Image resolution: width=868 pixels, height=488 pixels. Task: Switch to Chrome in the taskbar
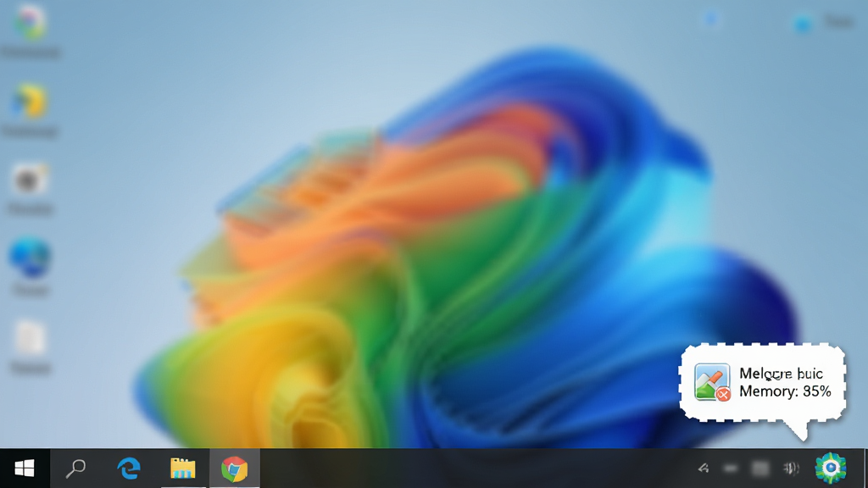(234, 469)
